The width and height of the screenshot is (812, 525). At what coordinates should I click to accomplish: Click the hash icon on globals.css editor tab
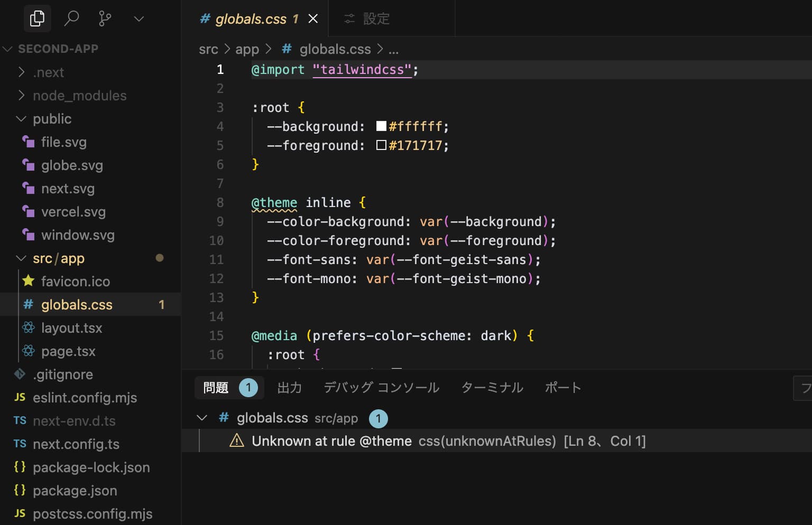[205, 19]
